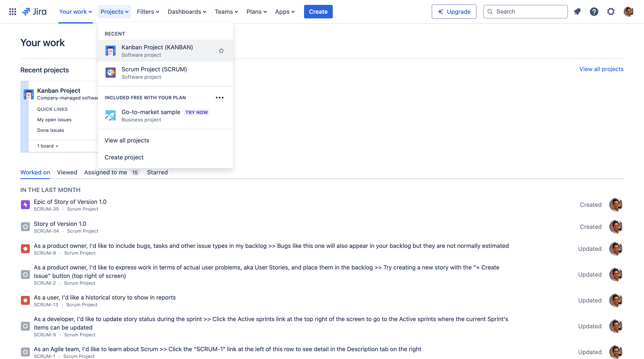Click the bug icon for SCRUM-13
644x359 pixels.
(25, 300)
